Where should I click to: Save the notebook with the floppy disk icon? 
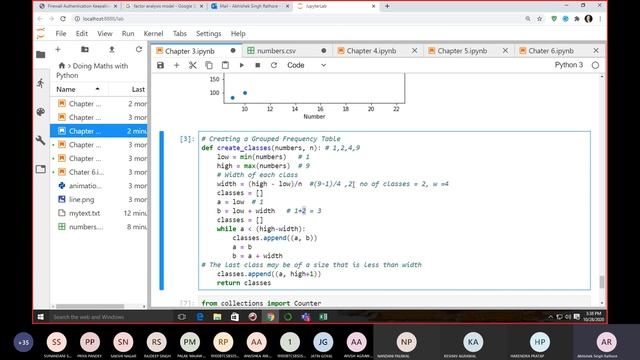[x=160, y=65]
